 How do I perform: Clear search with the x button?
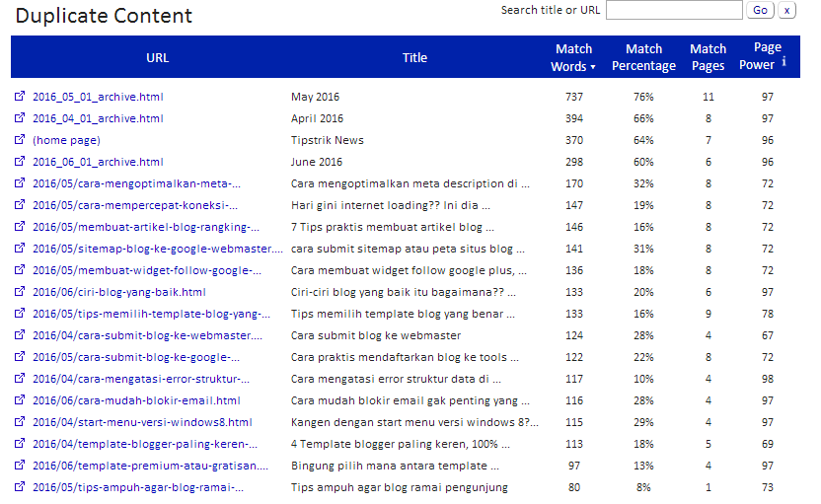pyautogui.click(x=786, y=10)
